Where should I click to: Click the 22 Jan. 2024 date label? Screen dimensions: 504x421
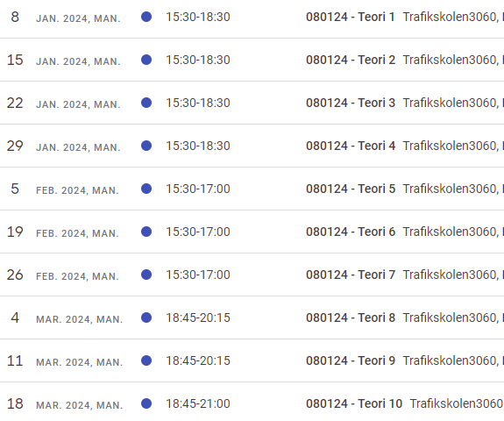pos(64,103)
